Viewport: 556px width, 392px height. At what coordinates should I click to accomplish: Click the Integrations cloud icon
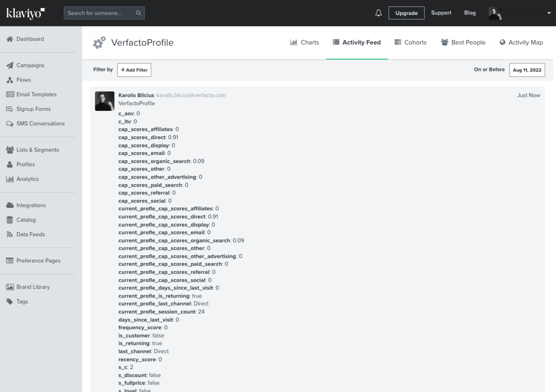point(10,205)
